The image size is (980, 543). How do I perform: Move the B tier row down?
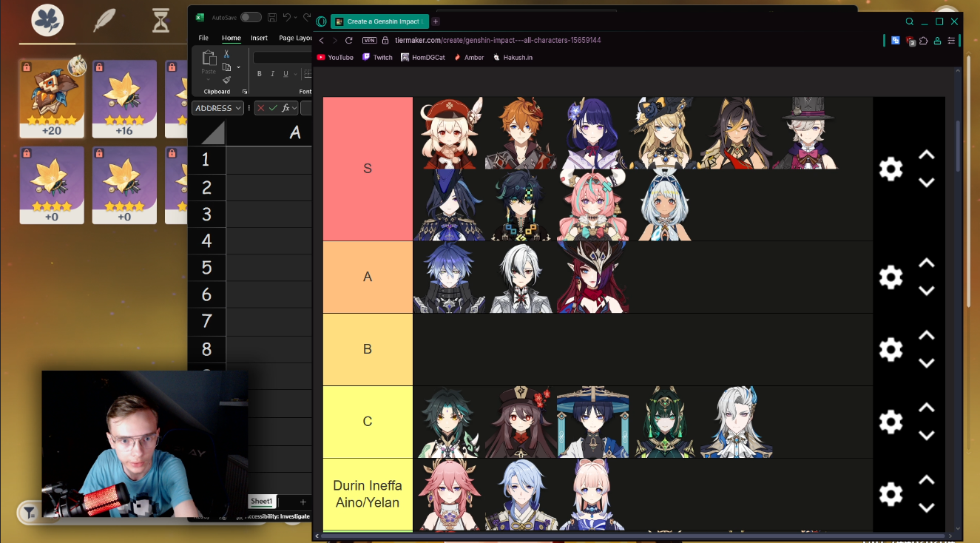coord(926,363)
